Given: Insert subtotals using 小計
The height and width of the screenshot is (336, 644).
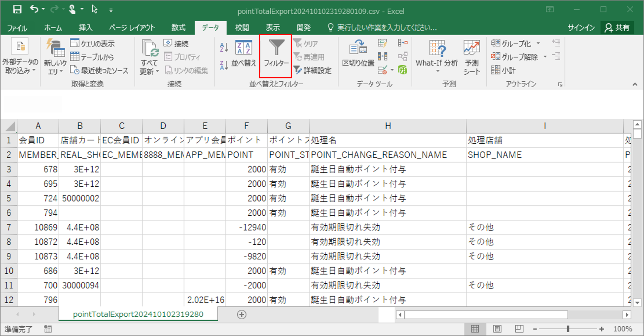Looking at the screenshot, I should click(503, 70).
